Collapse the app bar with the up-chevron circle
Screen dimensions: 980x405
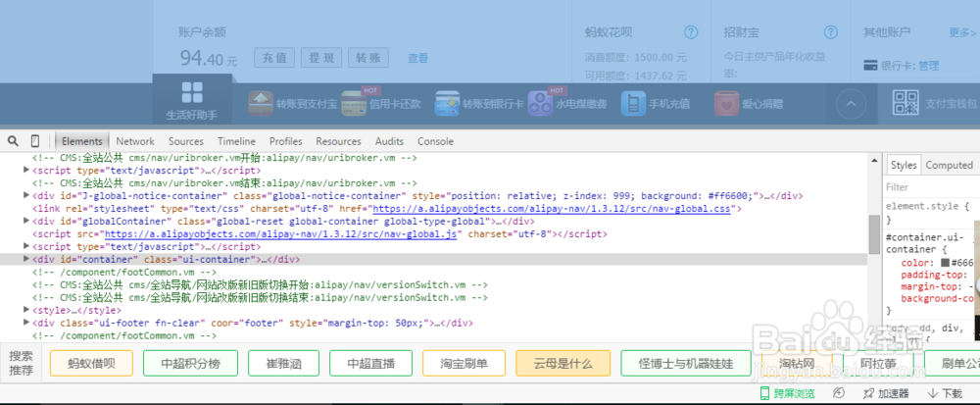tap(851, 104)
